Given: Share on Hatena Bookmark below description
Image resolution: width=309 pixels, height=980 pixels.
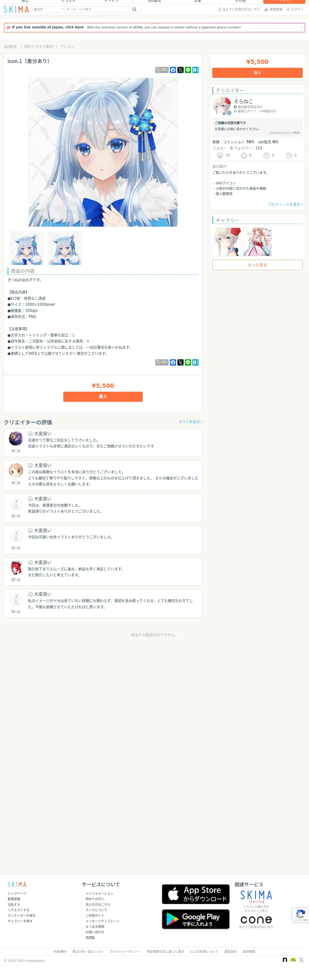Looking at the screenshot, I should (195, 363).
